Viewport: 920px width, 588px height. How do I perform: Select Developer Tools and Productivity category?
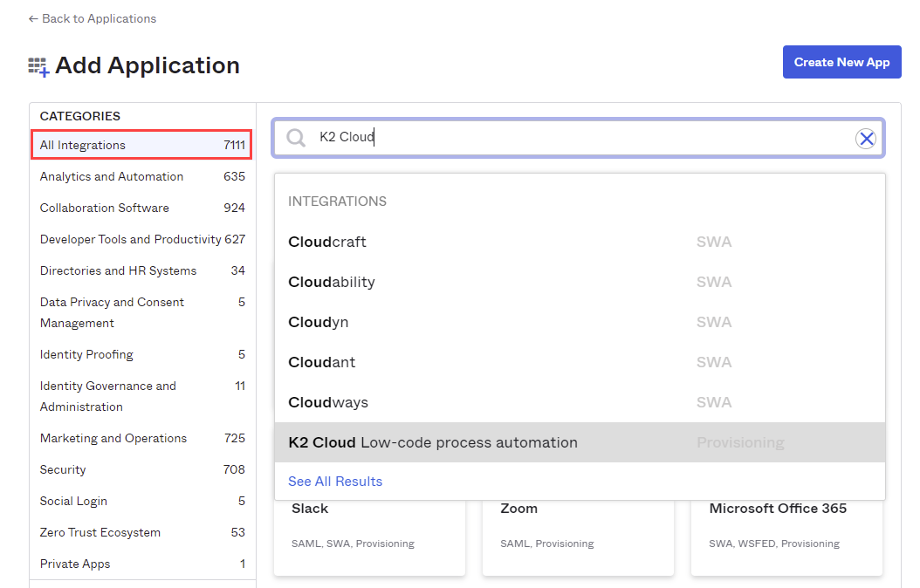pyautogui.click(x=130, y=239)
